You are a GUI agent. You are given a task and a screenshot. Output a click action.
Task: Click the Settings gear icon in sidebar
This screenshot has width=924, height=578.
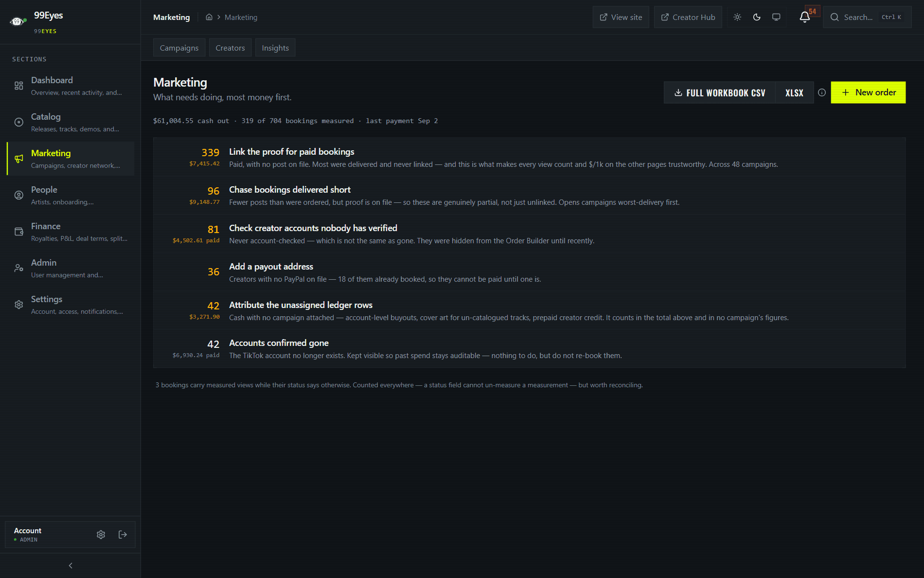click(x=19, y=305)
